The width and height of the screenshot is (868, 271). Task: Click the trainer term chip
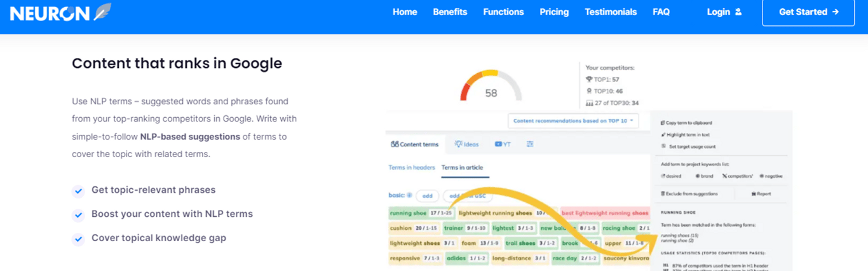coord(466,228)
